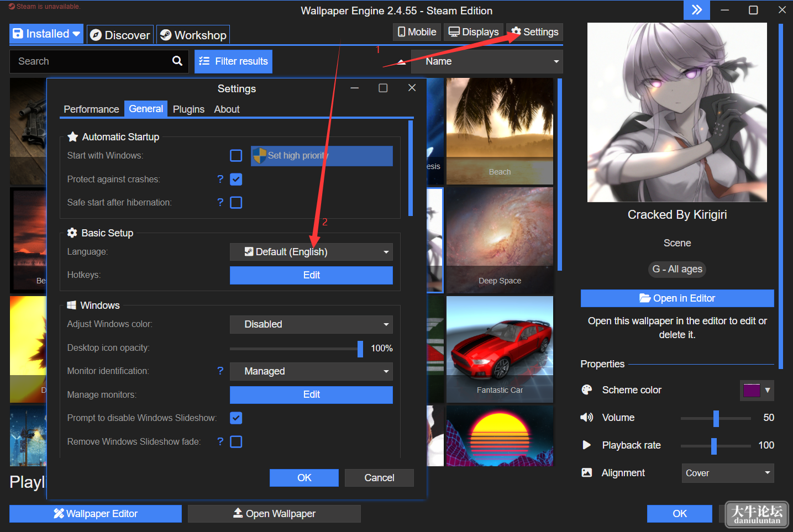
Task: Select the Fantastic Car wallpaper thumbnail
Action: point(500,349)
